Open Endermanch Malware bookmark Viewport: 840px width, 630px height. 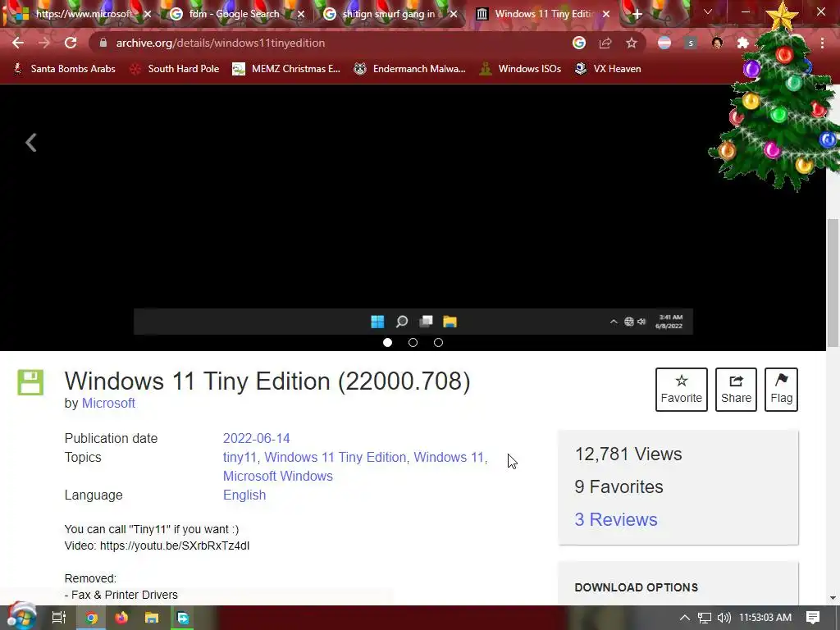pos(410,69)
